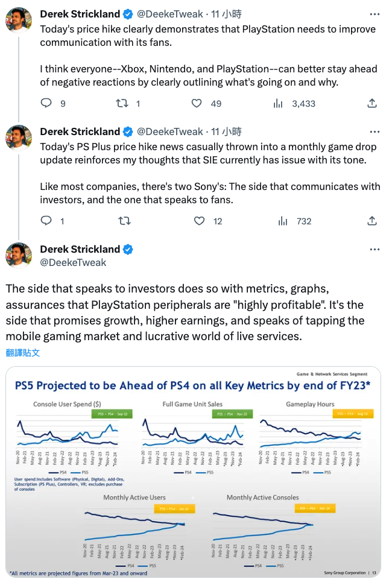Share the first tweet via upload icon
392x579 pixels.
[x=372, y=103]
